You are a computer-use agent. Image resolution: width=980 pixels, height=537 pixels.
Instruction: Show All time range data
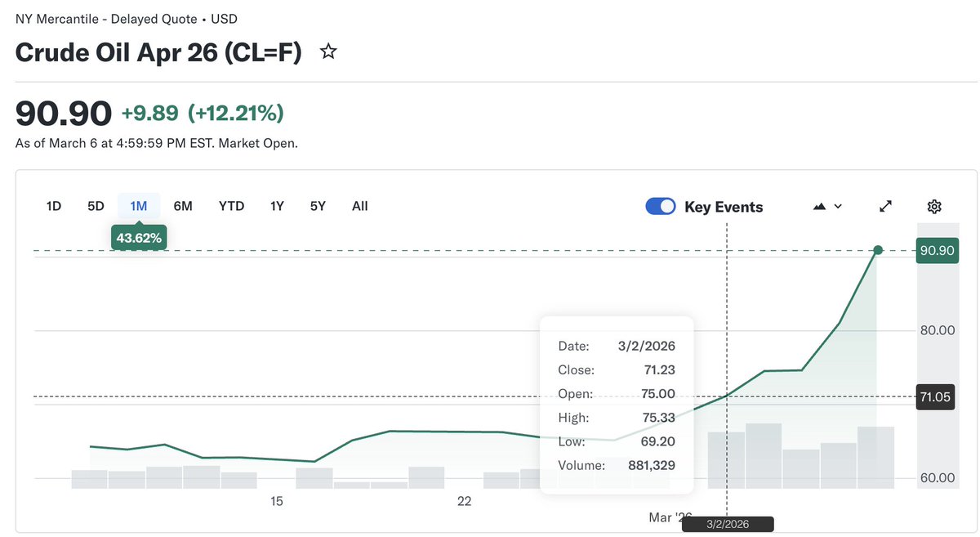(359, 206)
